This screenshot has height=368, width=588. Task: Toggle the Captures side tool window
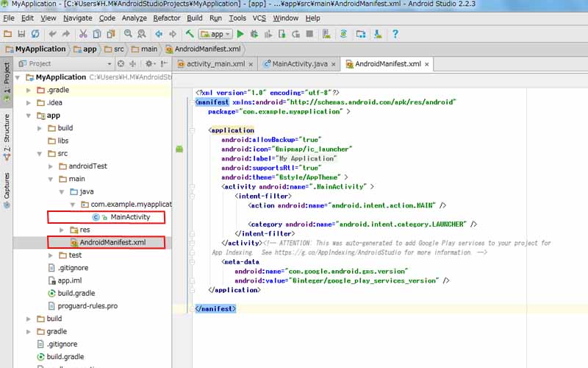point(7,190)
